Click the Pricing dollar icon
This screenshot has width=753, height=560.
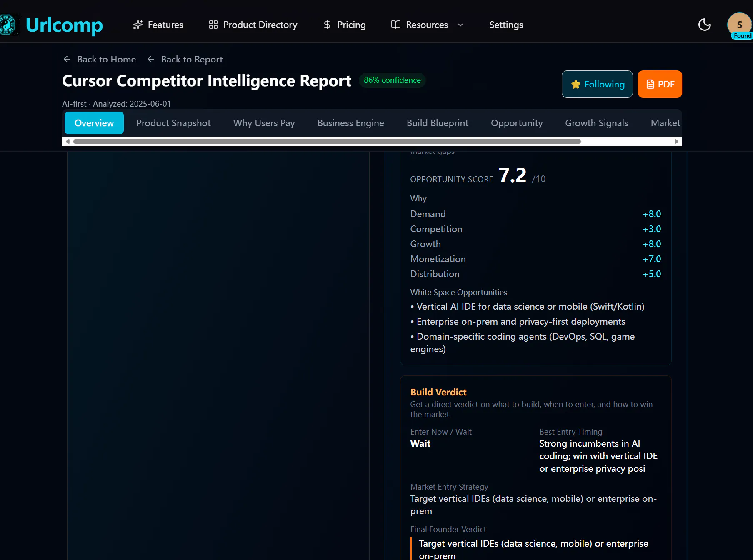(327, 25)
